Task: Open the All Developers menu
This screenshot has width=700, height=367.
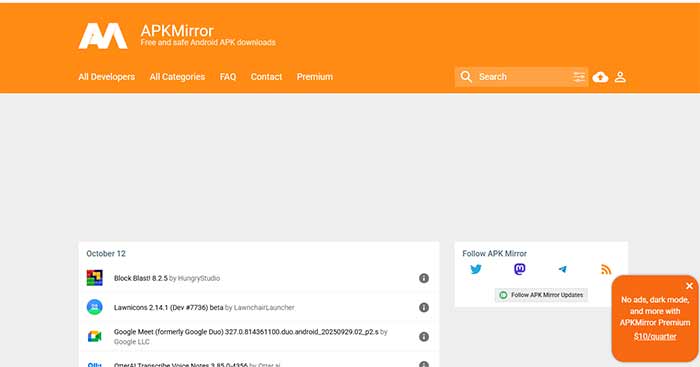Action: click(x=107, y=77)
